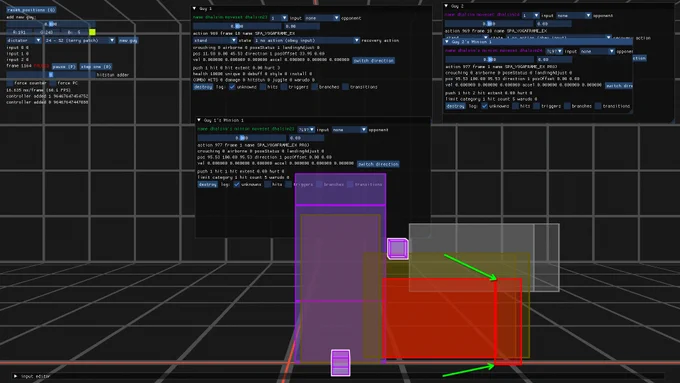The width and height of the screenshot is (680, 383).
Task: Click the small purple cube marker beside the white box
Action: pos(397,249)
